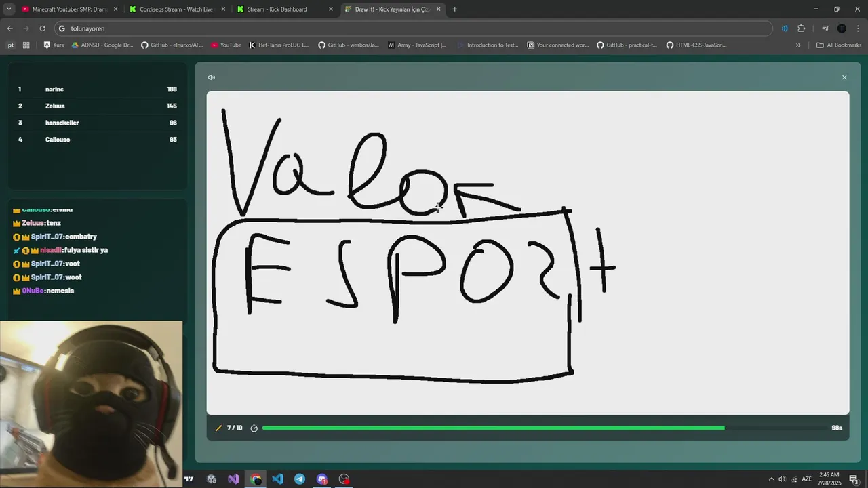Image resolution: width=868 pixels, height=488 pixels.
Task: Open Your connected wor... bookmark
Action: (x=558, y=45)
